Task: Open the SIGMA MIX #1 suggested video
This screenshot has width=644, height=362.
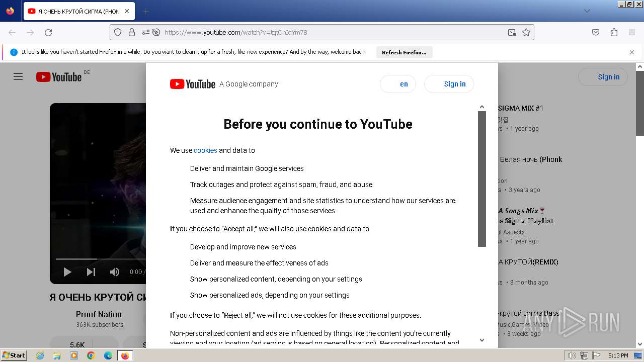Action: click(x=521, y=108)
